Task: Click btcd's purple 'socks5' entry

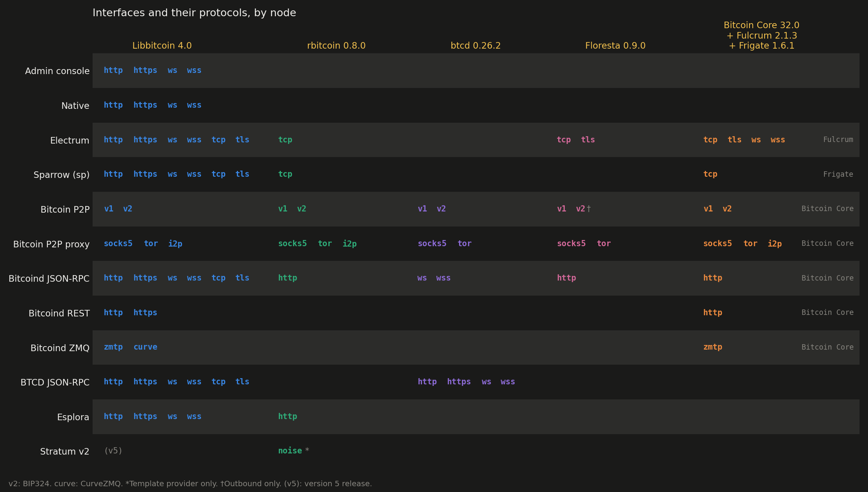Action: click(432, 243)
